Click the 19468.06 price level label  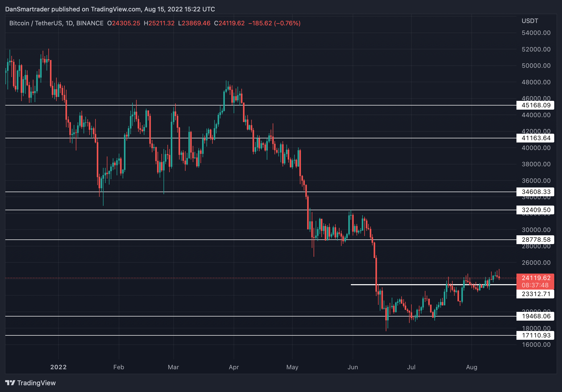535,316
